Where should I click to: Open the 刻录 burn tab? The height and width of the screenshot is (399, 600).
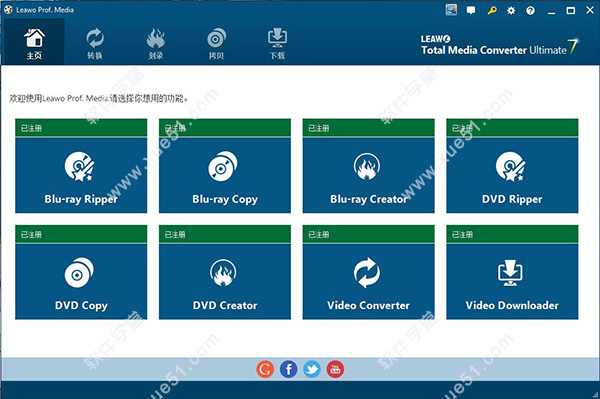(156, 43)
